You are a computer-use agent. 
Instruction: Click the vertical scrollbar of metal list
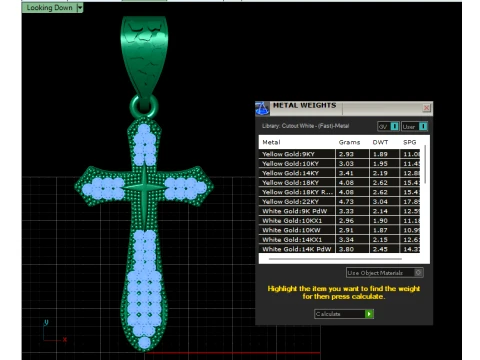(425, 164)
